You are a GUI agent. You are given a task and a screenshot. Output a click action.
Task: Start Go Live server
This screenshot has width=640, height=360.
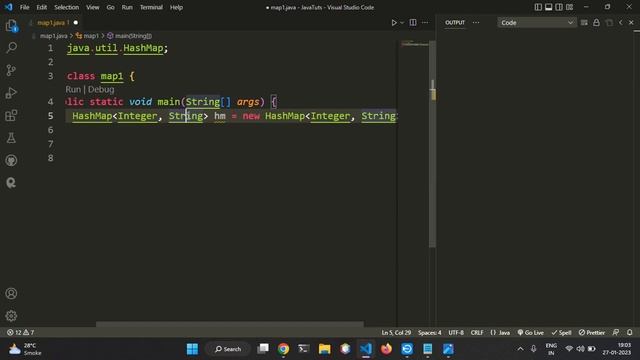(531, 333)
